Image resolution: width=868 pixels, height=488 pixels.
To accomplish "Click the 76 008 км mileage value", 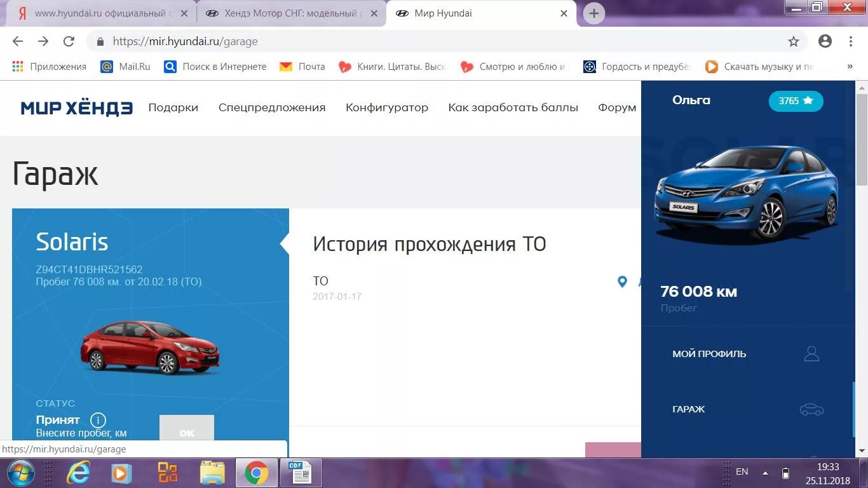I will 698,292.
